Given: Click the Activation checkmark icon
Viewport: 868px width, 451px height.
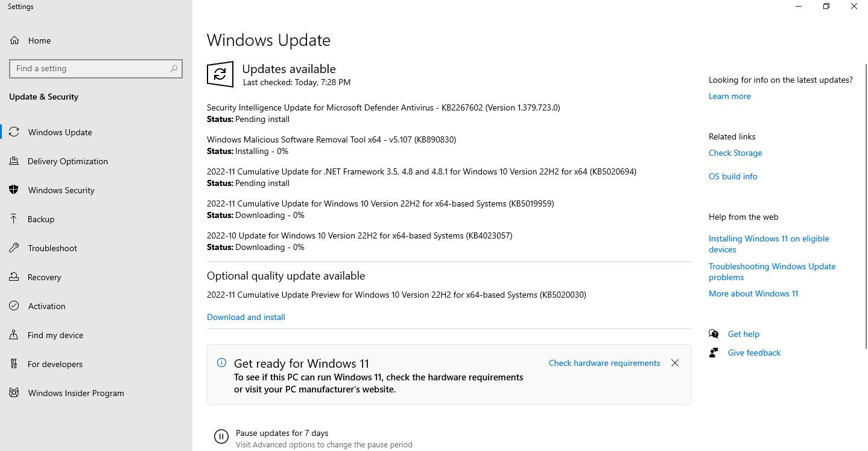Looking at the screenshot, I should [14, 306].
